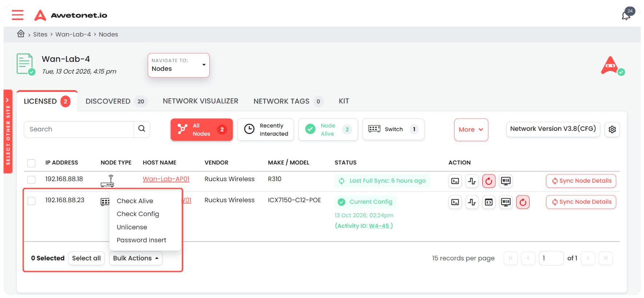Open the Wan-Lab-AP01 host link
The width and height of the screenshot is (644, 298).
click(x=166, y=179)
